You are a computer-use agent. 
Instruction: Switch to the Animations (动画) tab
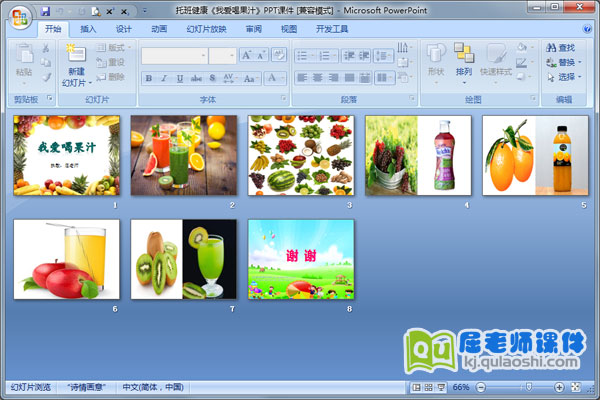[159, 29]
